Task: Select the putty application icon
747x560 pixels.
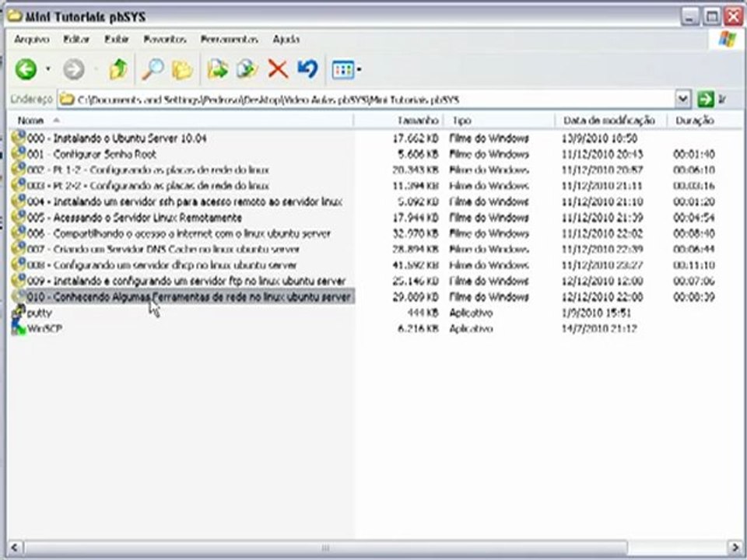Action: [x=18, y=312]
